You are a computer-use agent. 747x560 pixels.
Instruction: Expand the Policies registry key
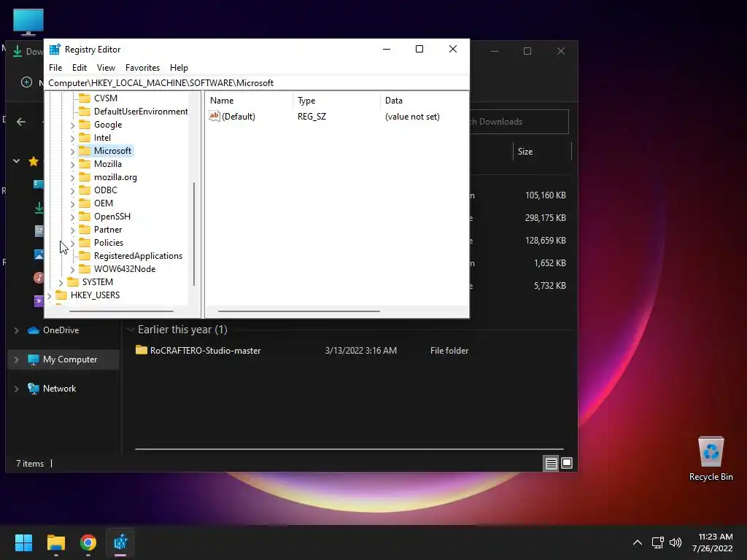tap(72, 244)
